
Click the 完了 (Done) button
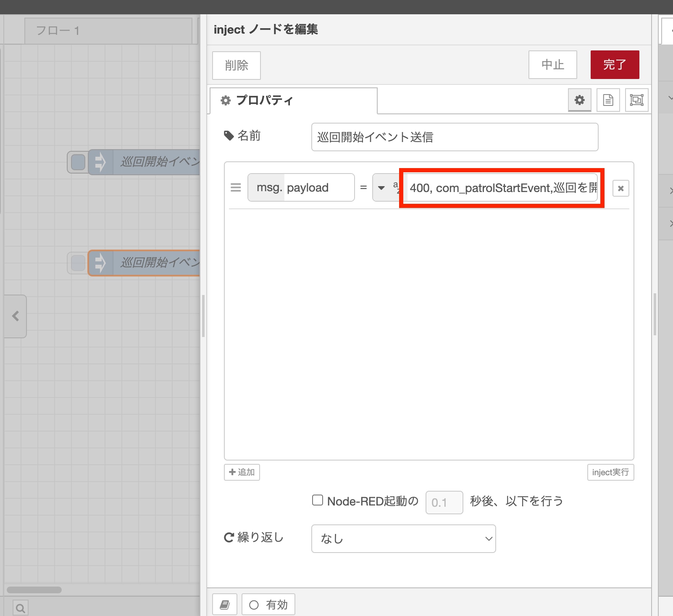(x=615, y=65)
